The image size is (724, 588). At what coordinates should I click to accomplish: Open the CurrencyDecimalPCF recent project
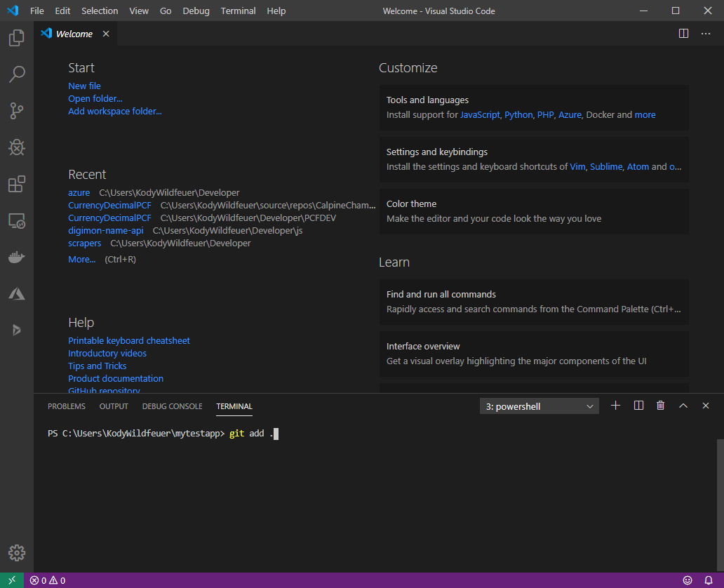109,205
